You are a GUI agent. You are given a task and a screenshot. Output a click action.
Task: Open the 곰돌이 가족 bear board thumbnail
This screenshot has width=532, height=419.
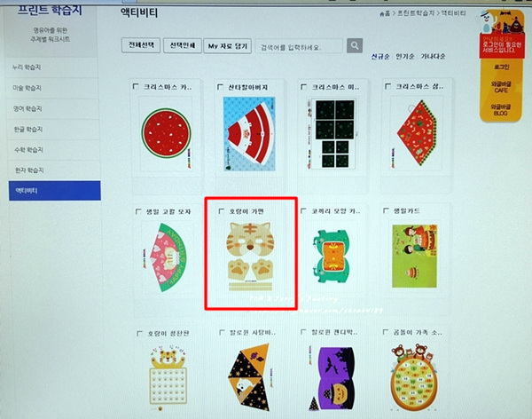(x=413, y=377)
